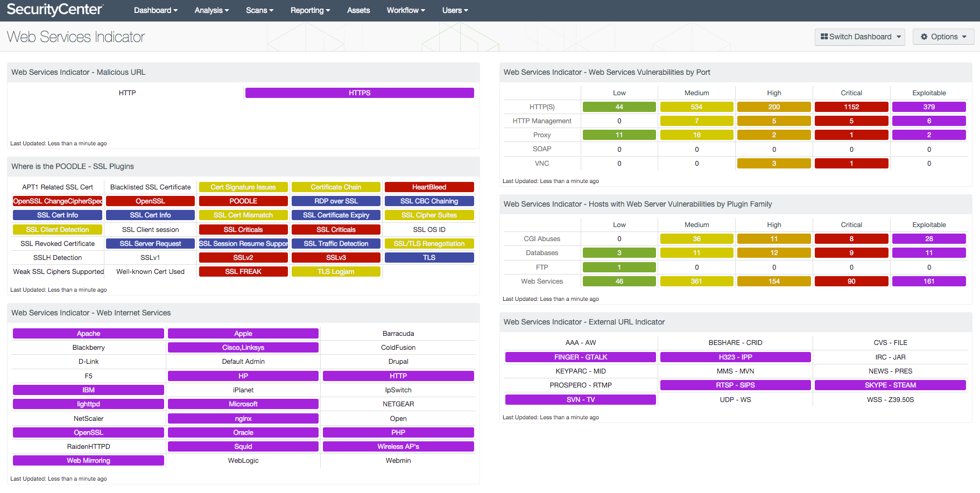Select the SSL Server Request indicator
Viewport: 980px width, 493px height.
[150, 244]
